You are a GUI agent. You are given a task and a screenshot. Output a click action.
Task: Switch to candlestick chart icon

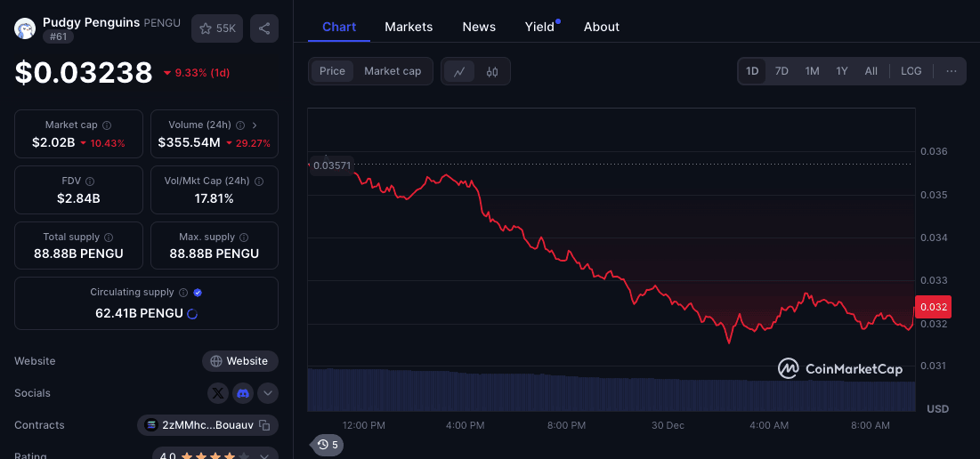(492, 71)
